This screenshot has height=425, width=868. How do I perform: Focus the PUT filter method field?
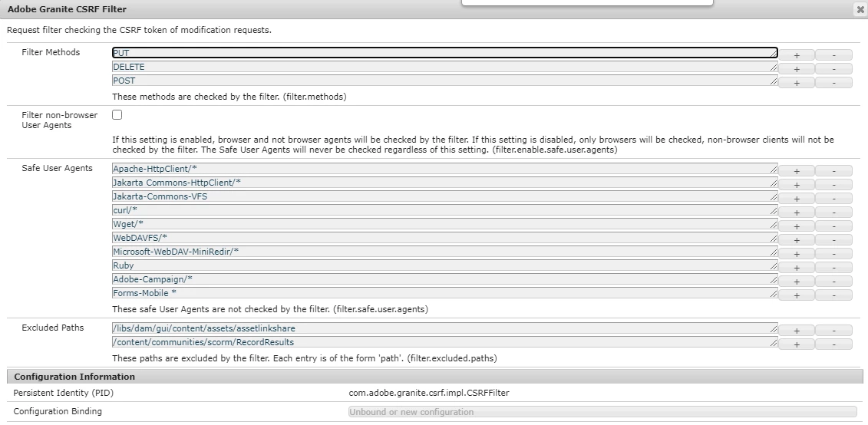[444, 53]
